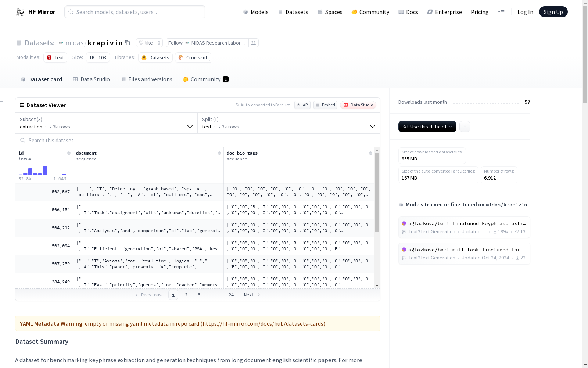The width and height of the screenshot is (588, 368).
Task: Switch to the Community tab with badge
Action: [206, 79]
